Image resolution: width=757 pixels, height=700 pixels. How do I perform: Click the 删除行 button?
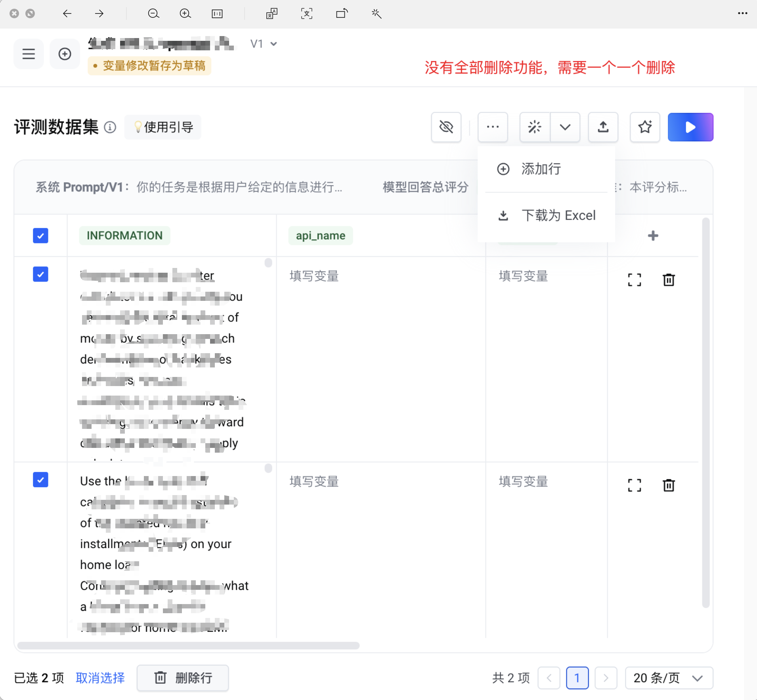183,678
